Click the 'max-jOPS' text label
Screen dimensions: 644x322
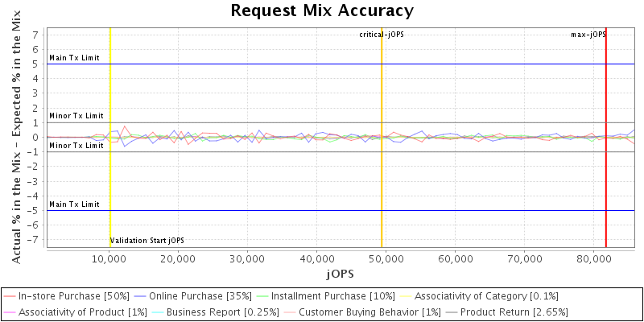[x=588, y=35]
